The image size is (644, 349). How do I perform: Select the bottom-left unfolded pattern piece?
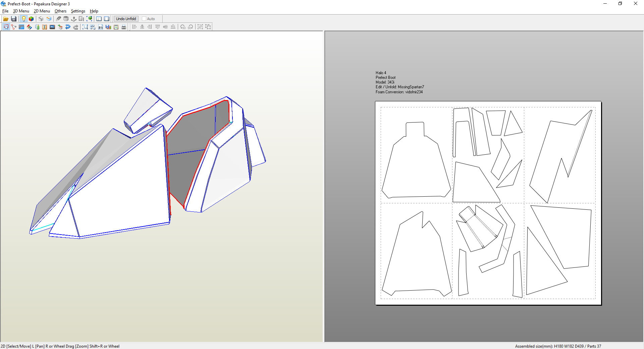[418, 258]
